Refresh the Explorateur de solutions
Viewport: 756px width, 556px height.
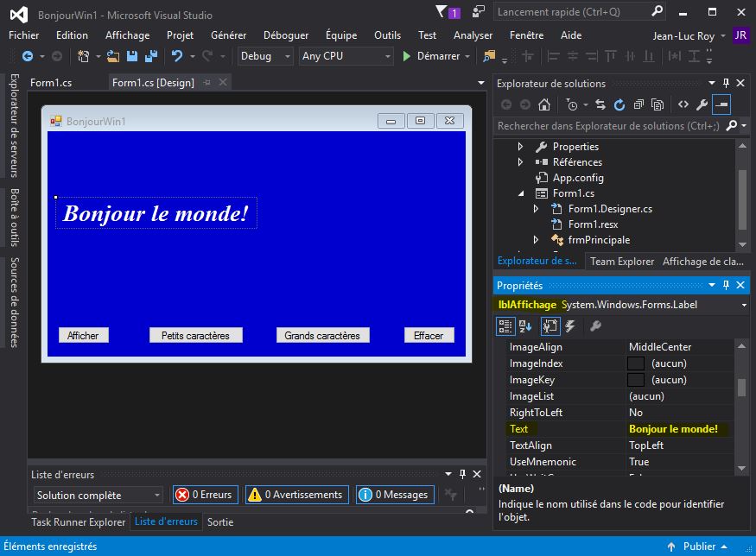point(619,105)
